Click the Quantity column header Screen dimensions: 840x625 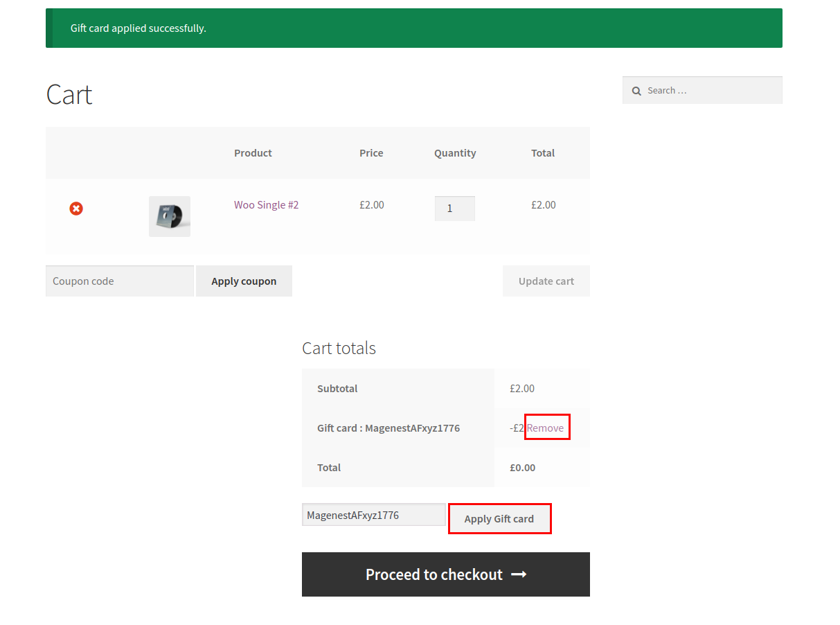click(x=455, y=153)
